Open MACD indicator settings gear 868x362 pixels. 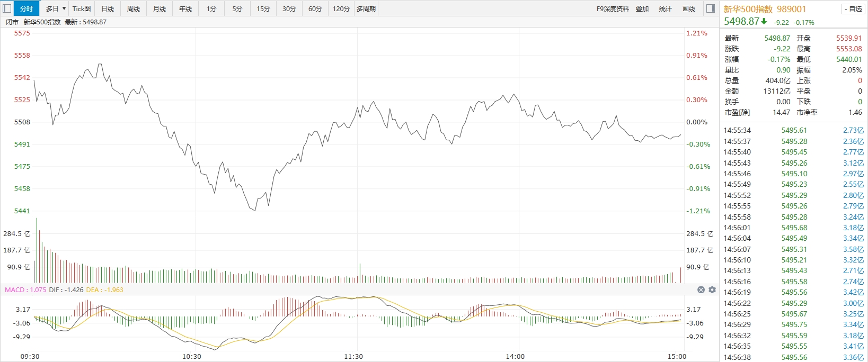[x=712, y=289]
